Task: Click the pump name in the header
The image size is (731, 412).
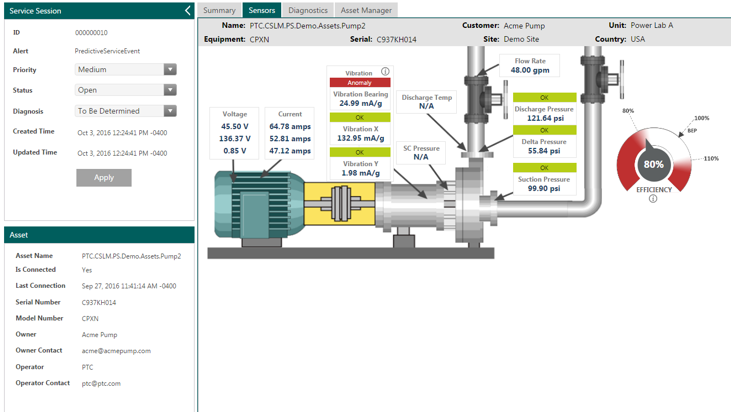Action: (307, 26)
